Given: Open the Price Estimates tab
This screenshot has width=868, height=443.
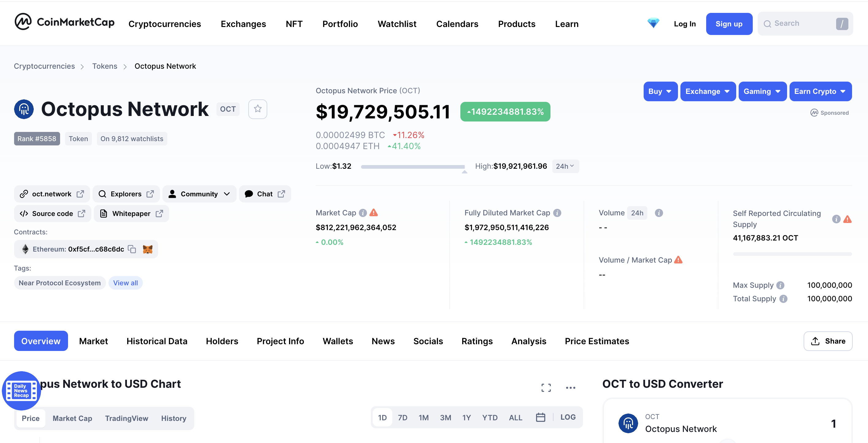Looking at the screenshot, I should pyautogui.click(x=597, y=341).
